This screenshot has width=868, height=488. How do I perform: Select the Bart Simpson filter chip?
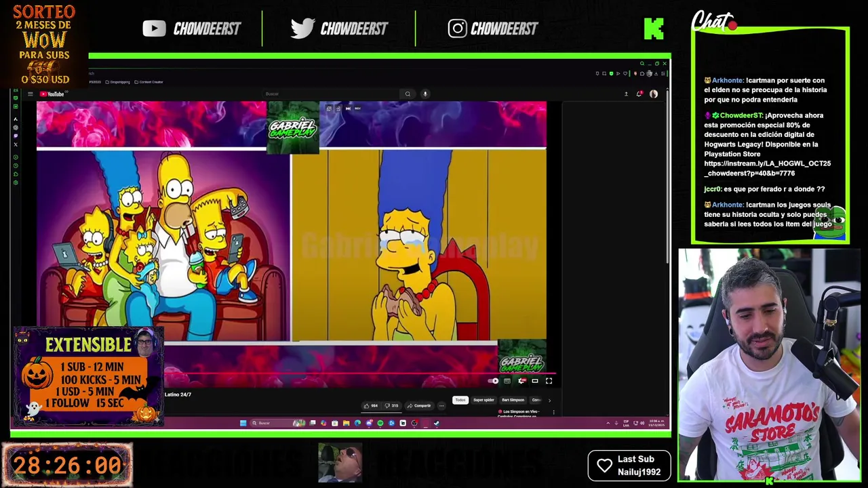(x=513, y=400)
